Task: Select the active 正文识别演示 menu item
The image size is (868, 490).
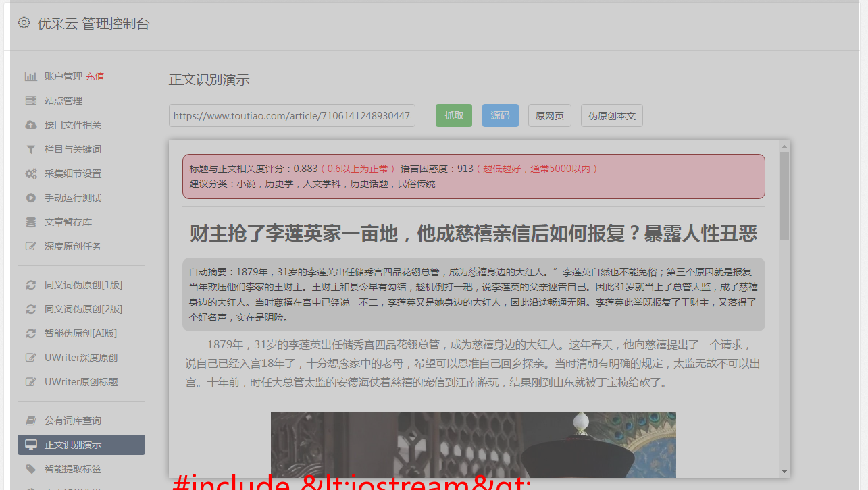Action: coord(81,445)
